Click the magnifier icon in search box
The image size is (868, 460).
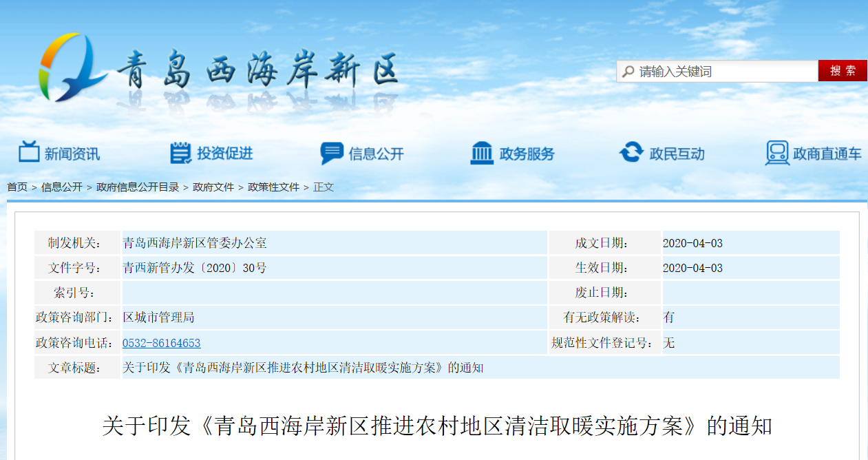(627, 71)
